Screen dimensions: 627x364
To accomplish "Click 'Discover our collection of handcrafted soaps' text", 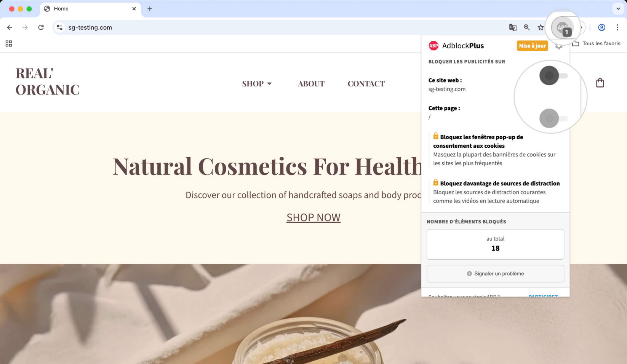I will [304, 195].
